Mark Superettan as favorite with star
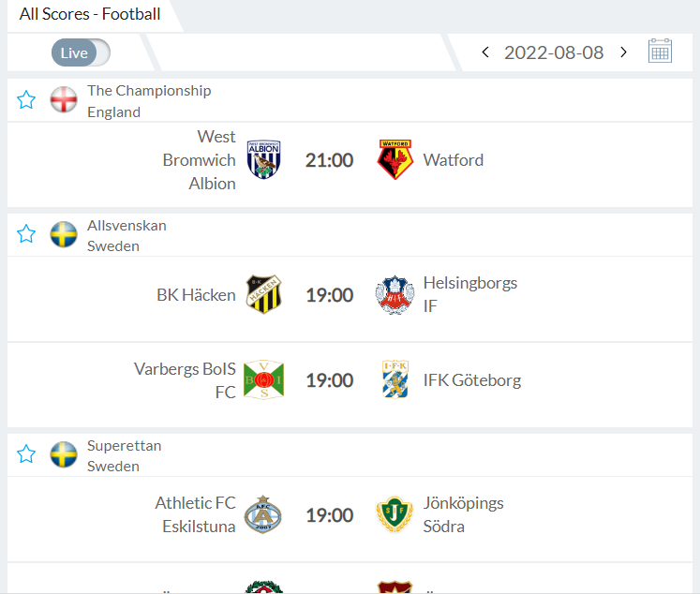Viewport: 700px width, 594px height. click(x=26, y=454)
